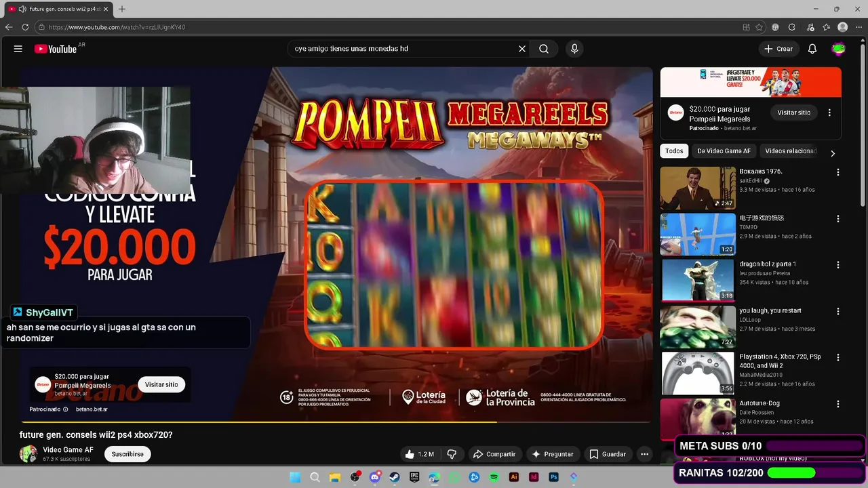868x488 pixels.
Task: Select the De Video Game AF chip
Action: (724, 151)
